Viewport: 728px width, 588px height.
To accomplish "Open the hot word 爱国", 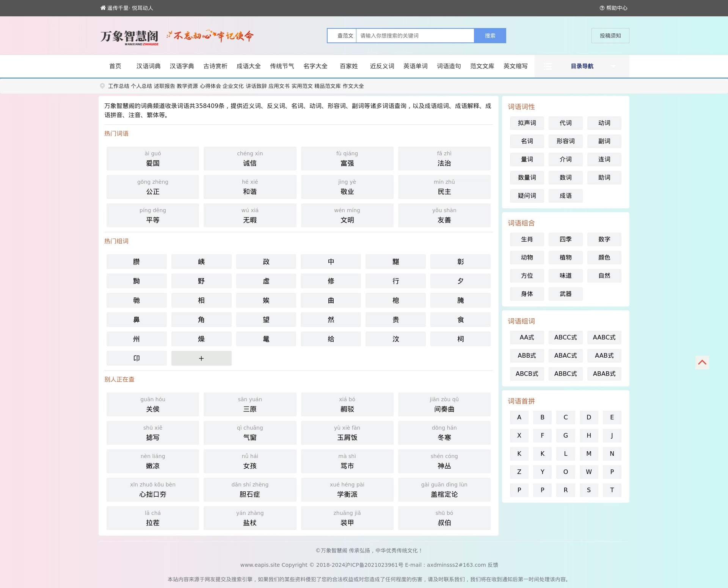I will 153,158.
